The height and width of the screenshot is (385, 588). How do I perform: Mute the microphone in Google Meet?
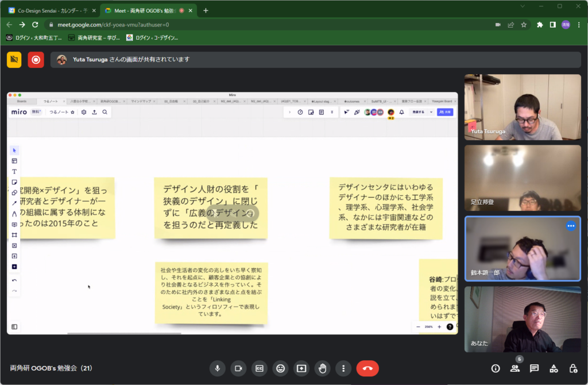218,368
